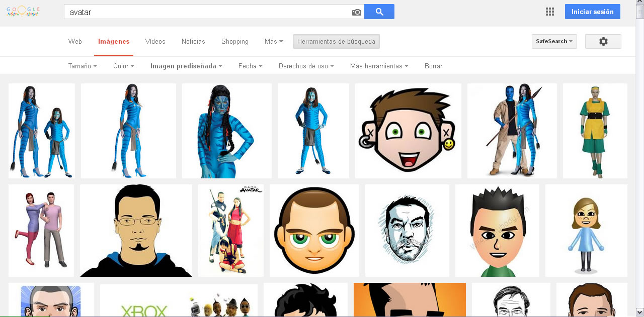
Task: Click the blue magnifying glass search button
Action: coord(379,12)
